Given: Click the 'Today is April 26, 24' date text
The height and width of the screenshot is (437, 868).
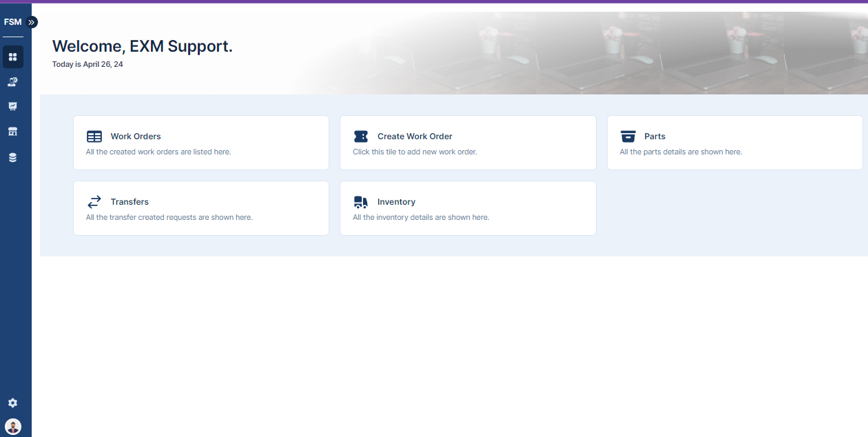Looking at the screenshot, I should (87, 64).
